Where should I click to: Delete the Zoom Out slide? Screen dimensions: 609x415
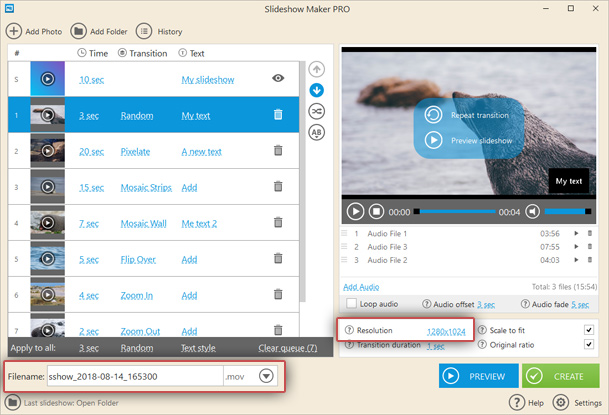[278, 330]
